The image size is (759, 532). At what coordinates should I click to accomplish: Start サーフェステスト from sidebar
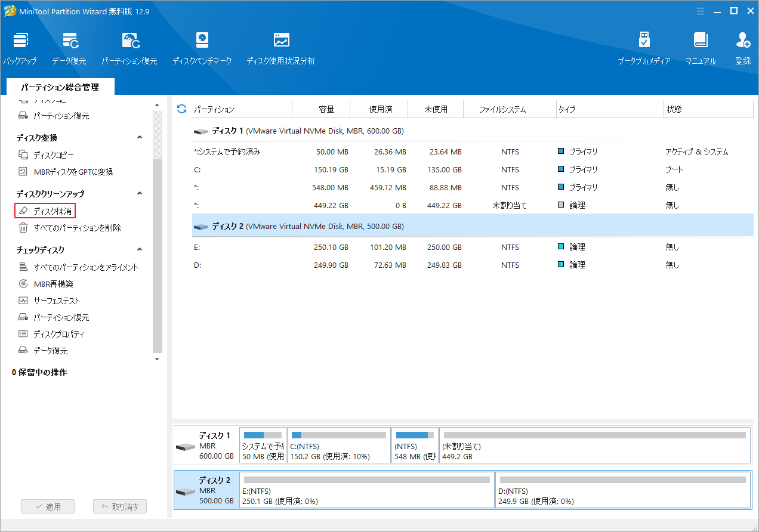pos(49,301)
